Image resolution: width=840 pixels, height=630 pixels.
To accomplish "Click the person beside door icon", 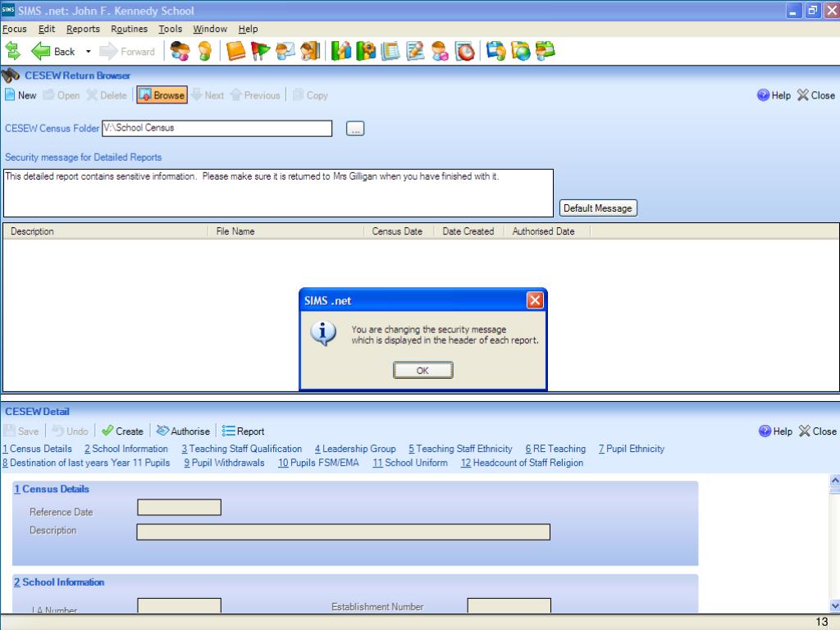I will [310, 52].
